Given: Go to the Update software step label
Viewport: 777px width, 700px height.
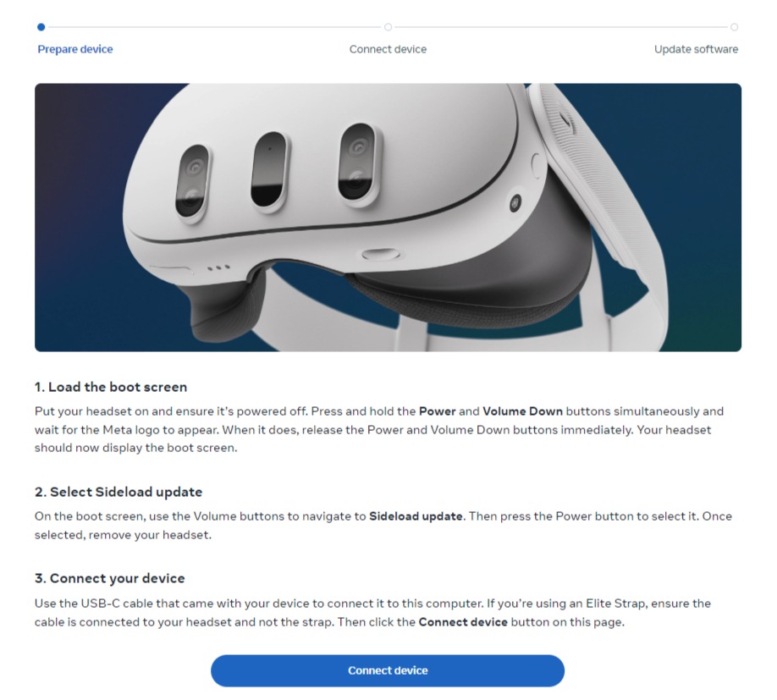Looking at the screenshot, I should [696, 49].
